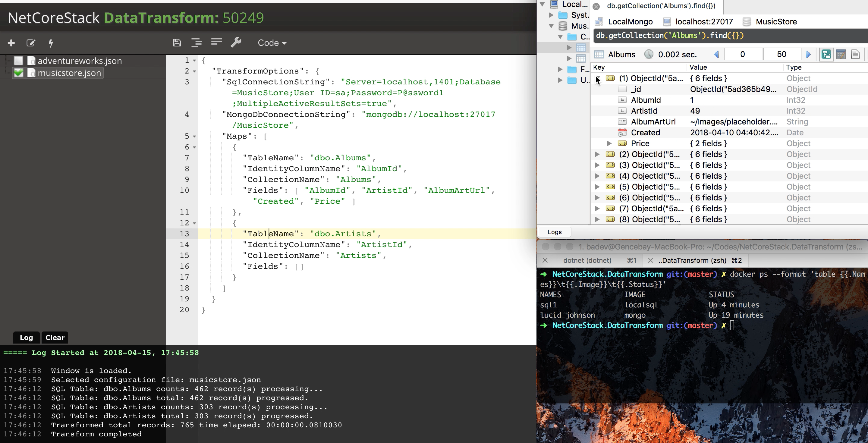868x443 pixels.
Task: Click the save floppy disk icon
Action: [177, 42]
